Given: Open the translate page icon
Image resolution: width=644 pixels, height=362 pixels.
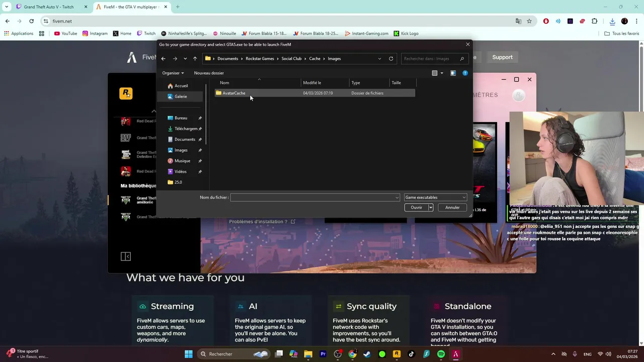Looking at the screenshot, I should coord(518,21).
